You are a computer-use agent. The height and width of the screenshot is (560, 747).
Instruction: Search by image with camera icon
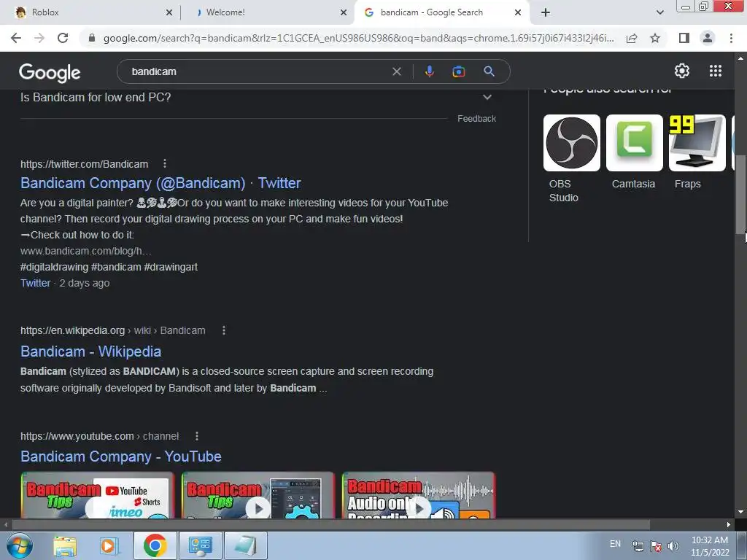(459, 72)
